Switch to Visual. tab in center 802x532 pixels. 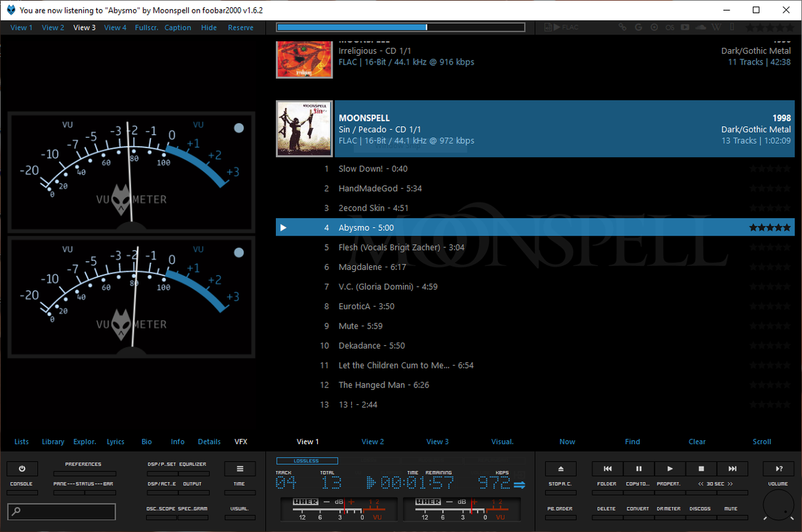point(502,442)
